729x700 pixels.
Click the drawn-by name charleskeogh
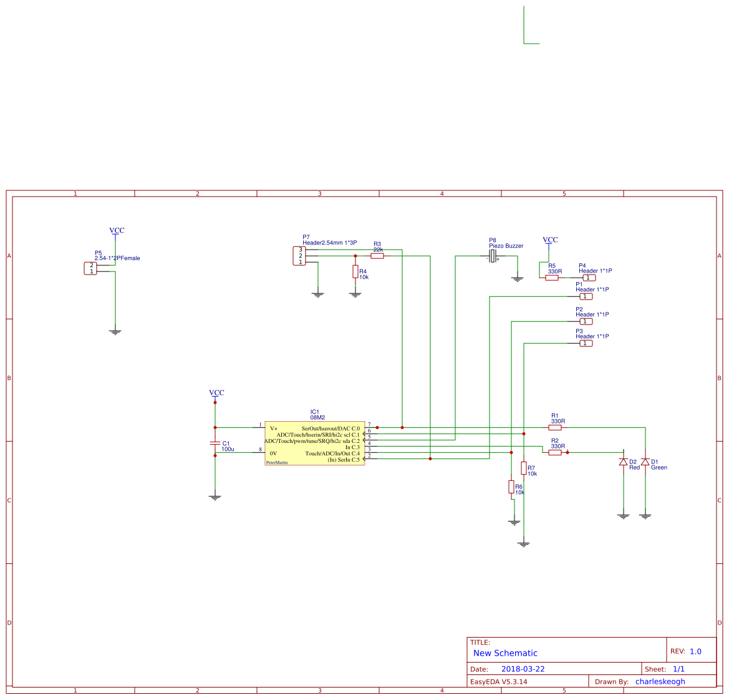[x=660, y=681]
